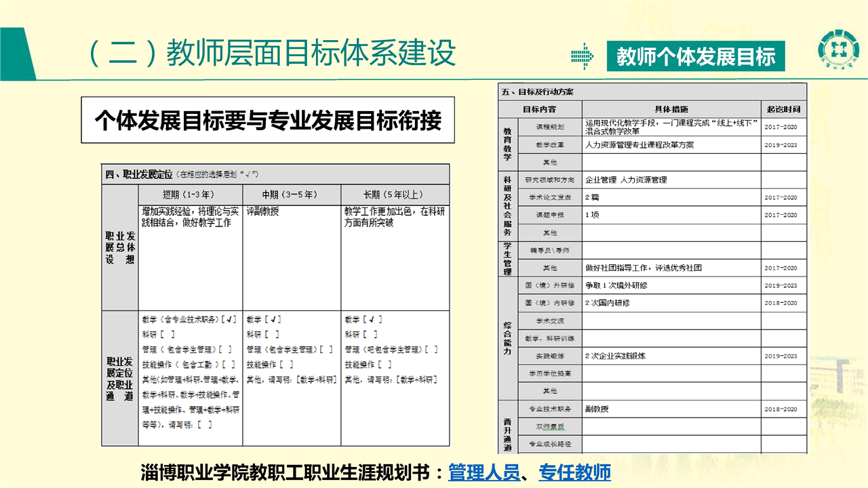Click the 2017-2020 date in 课题申报 row

(x=781, y=215)
